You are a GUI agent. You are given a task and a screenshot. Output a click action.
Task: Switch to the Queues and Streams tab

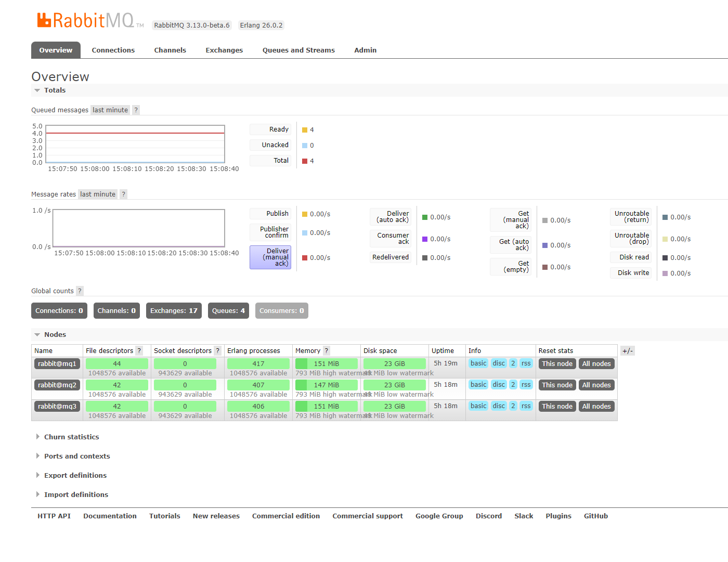click(x=298, y=50)
